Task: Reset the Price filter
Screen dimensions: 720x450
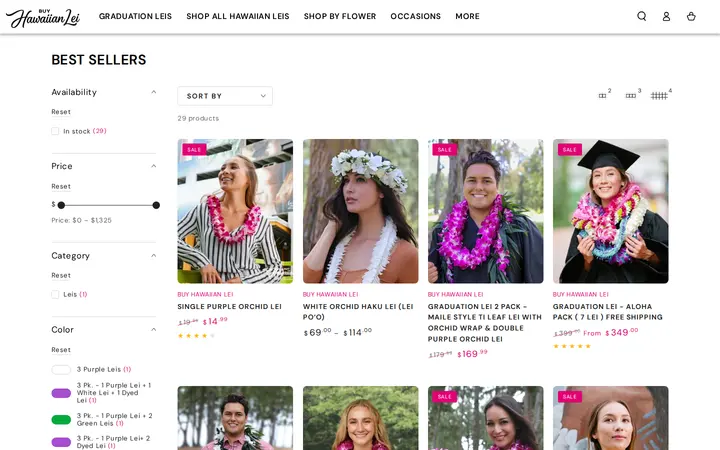Action: coord(61,186)
